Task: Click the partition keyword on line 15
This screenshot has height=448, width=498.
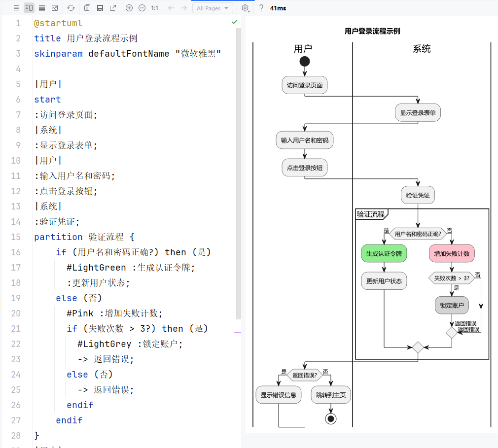Action: click(x=58, y=237)
